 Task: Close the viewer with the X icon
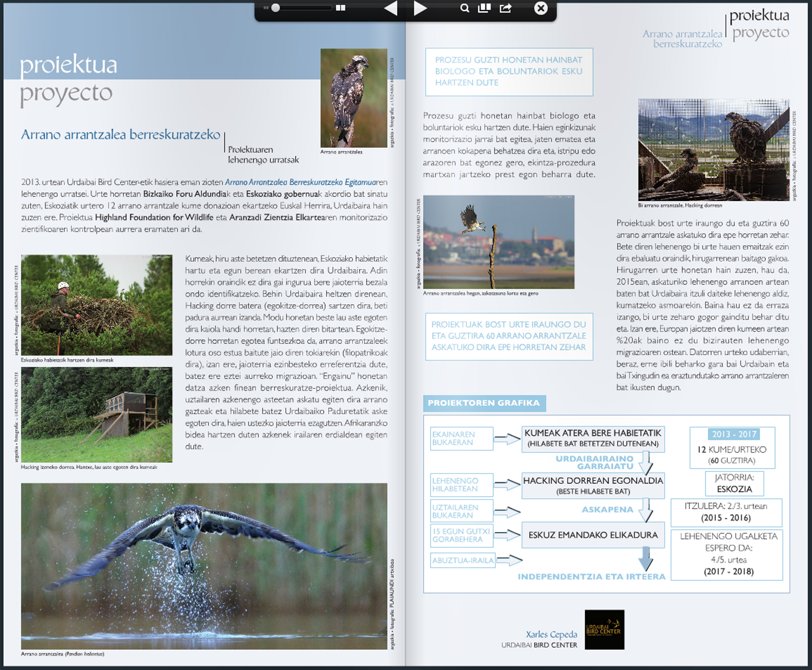540,8
